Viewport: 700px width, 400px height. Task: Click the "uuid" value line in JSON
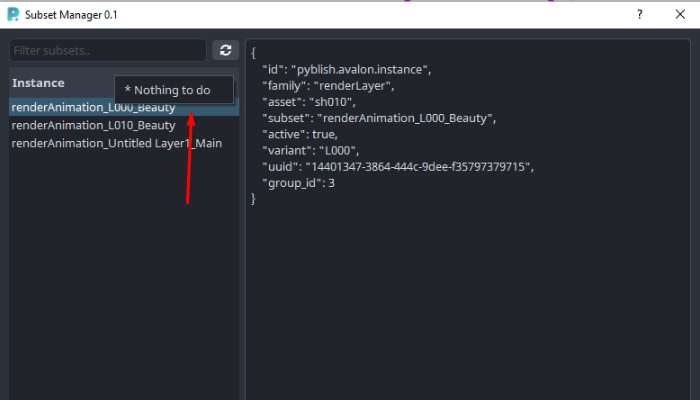click(398, 167)
